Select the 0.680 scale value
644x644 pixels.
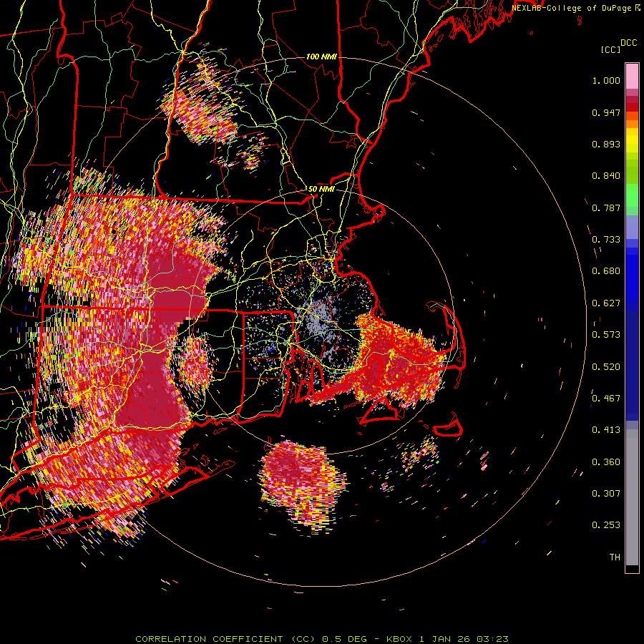[606, 271]
